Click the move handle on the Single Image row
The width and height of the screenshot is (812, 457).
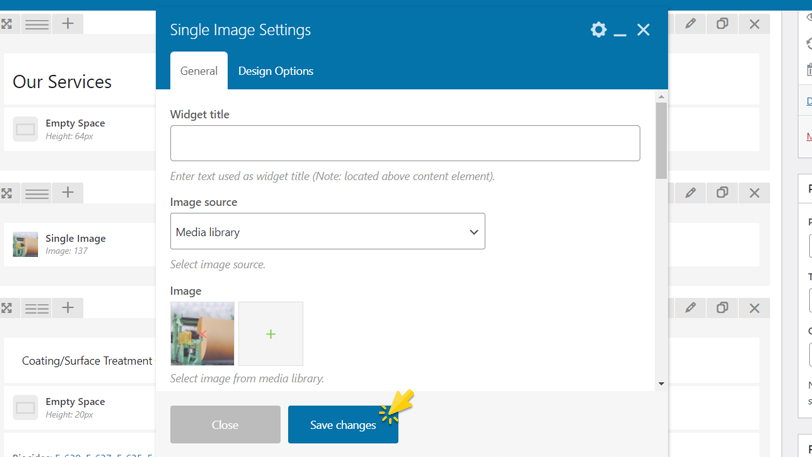tap(7, 193)
